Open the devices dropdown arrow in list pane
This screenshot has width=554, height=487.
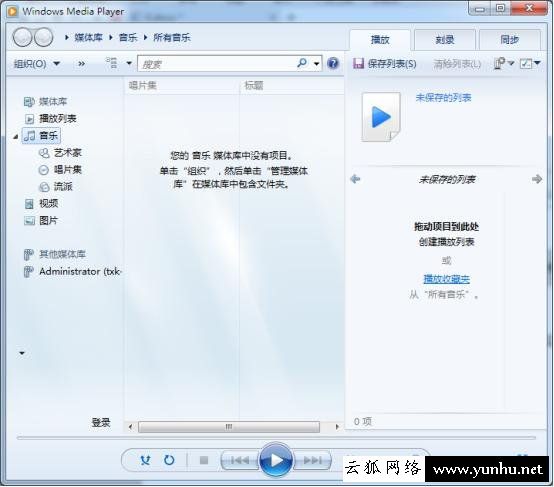click(511, 63)
